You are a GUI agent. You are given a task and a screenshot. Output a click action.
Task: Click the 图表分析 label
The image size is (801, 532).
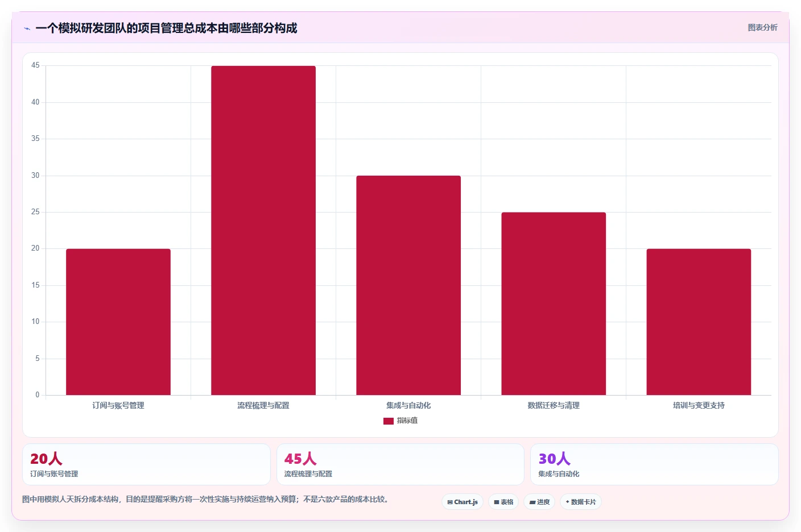pos(762,27)
